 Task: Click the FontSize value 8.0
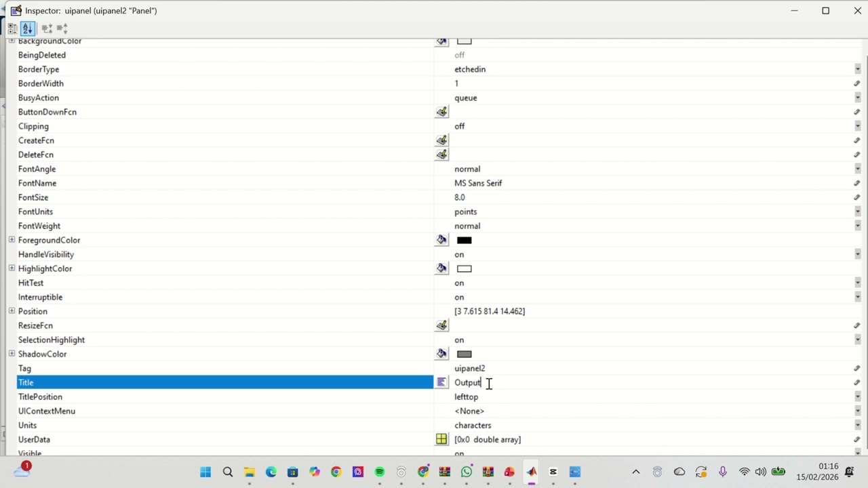460,197
